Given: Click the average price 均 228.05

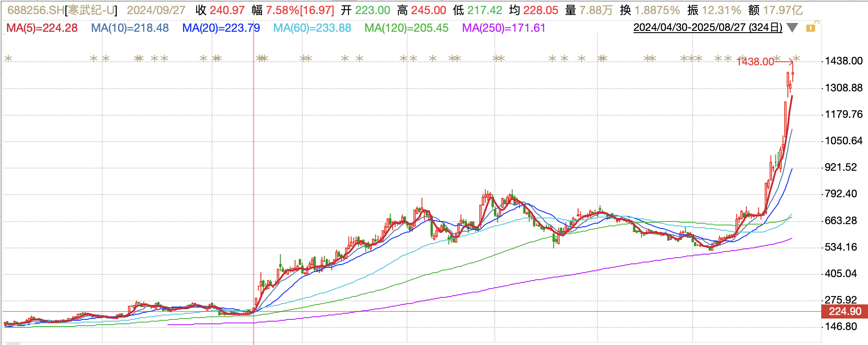Looking at the screenshot, I should coord(534,10).
